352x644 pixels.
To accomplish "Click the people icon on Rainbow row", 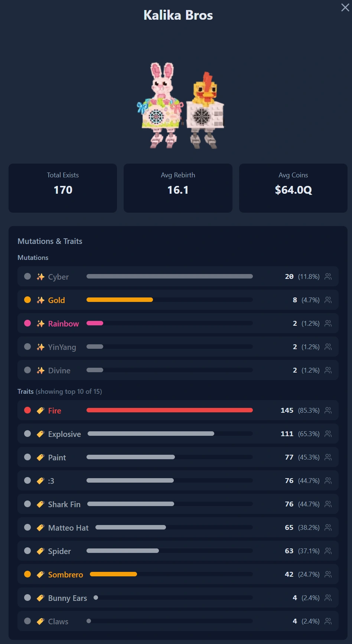I will [328, 323].
